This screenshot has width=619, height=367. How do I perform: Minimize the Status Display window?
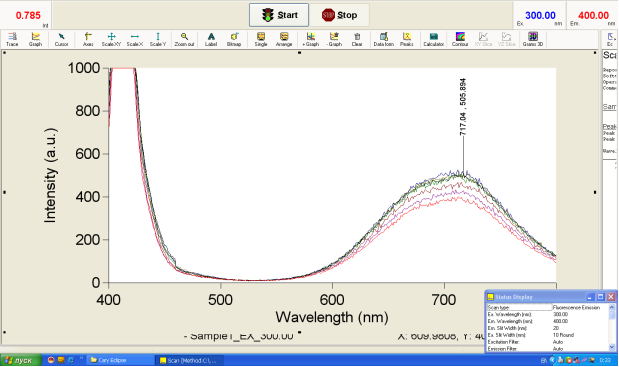tap(590, 297)
